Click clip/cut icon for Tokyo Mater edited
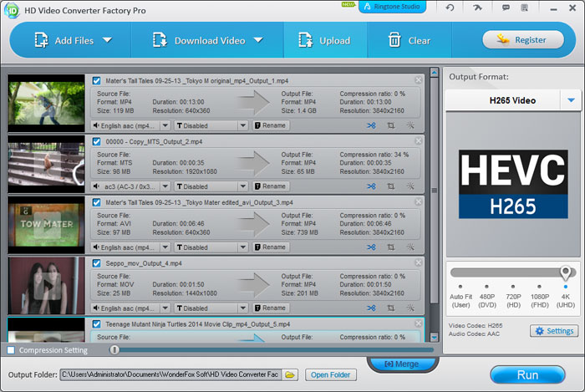This screenshot has height=392, width=585. 371,247
